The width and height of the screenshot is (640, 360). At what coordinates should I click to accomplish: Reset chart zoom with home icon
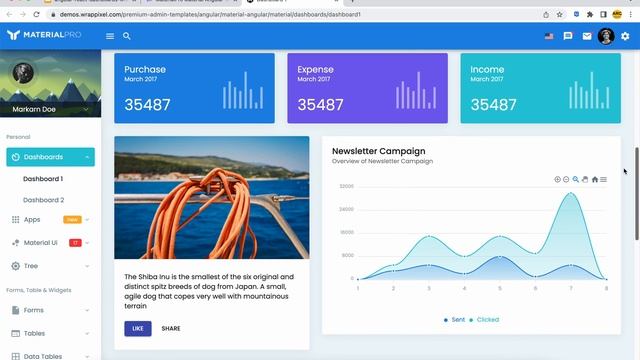pyautogui.click(x=595, y=179)
